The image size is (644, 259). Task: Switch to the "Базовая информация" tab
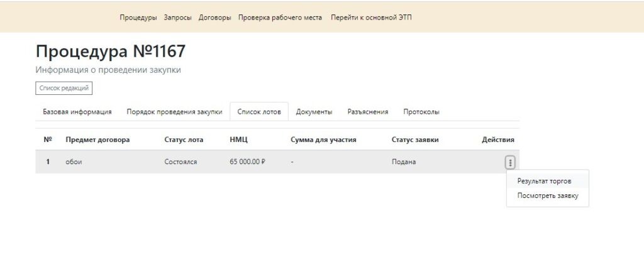pos(77,112)
